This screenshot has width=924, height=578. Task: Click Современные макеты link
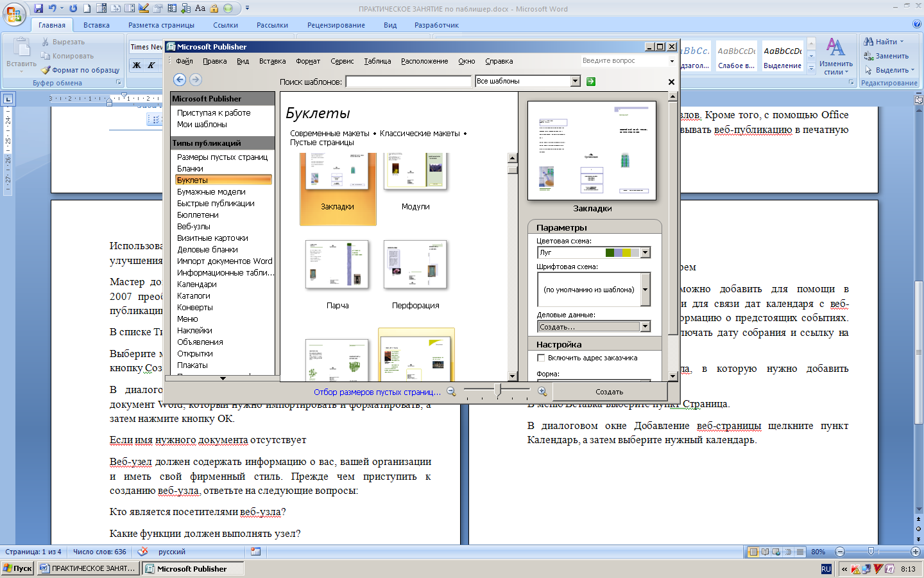[330, 134]
